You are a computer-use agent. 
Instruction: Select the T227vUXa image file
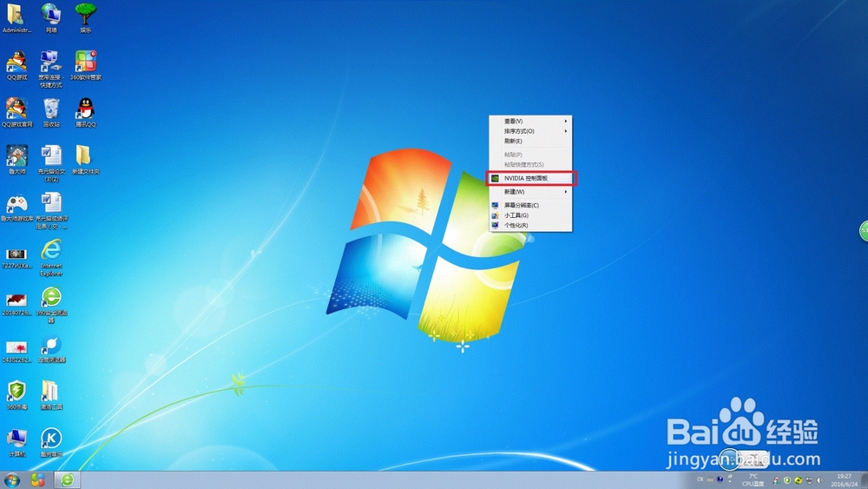click(16, 257)
